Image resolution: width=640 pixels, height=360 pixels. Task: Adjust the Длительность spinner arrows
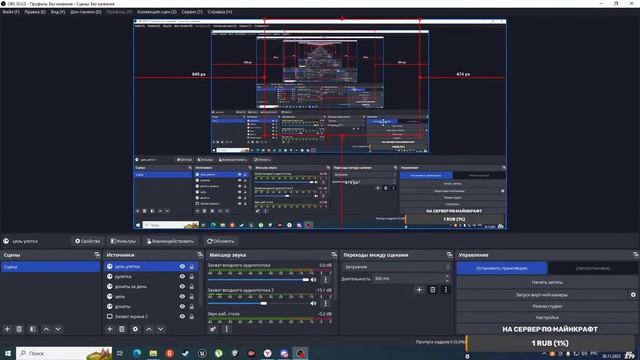pyautogui.click(x=447, y=278)
